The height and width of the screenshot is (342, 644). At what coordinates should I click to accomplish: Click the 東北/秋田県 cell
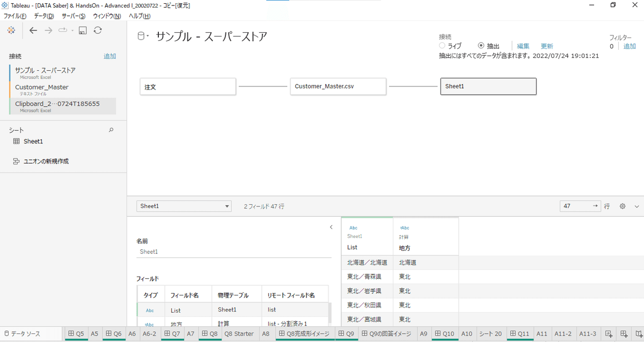click(x=367, y=305)
